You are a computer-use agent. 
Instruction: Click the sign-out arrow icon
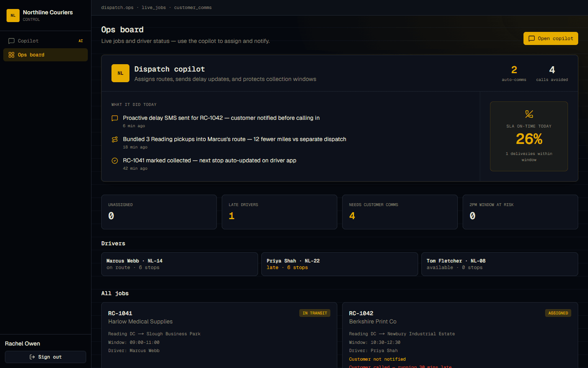tap(32, 357)
